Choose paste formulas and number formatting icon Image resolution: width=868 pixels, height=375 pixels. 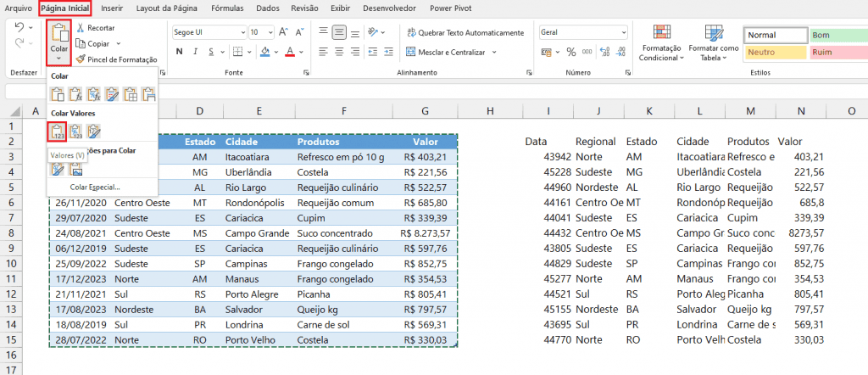(x=93, y=94)
